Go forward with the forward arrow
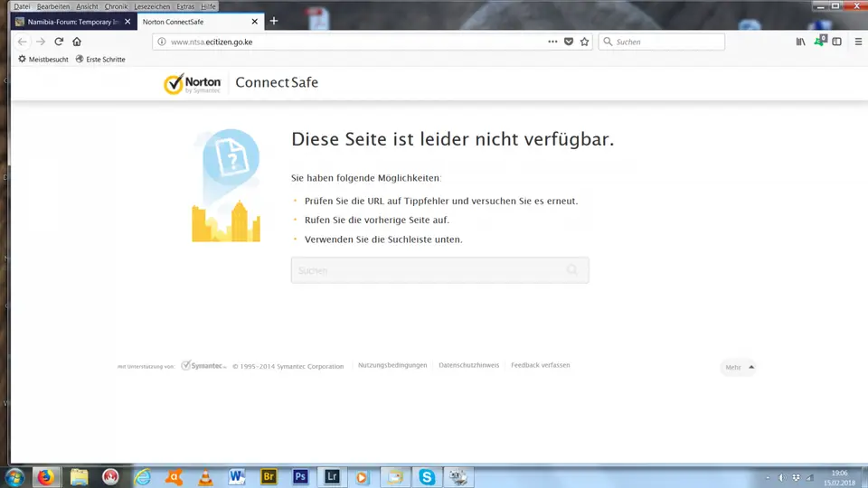The width and height of the screenshot is (868, 488). click(41, 42)
